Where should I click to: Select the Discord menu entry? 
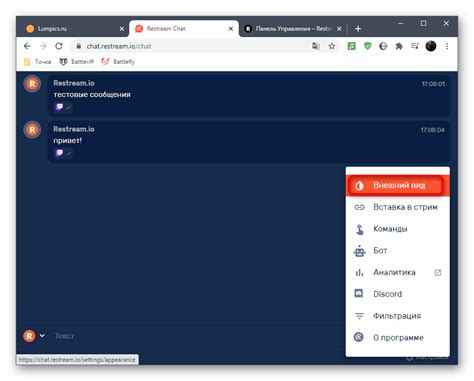point(397,294)
